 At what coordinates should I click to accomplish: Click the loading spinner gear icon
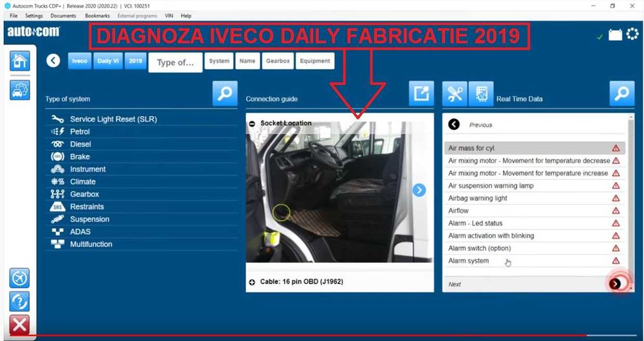click(x=632, y=34)
